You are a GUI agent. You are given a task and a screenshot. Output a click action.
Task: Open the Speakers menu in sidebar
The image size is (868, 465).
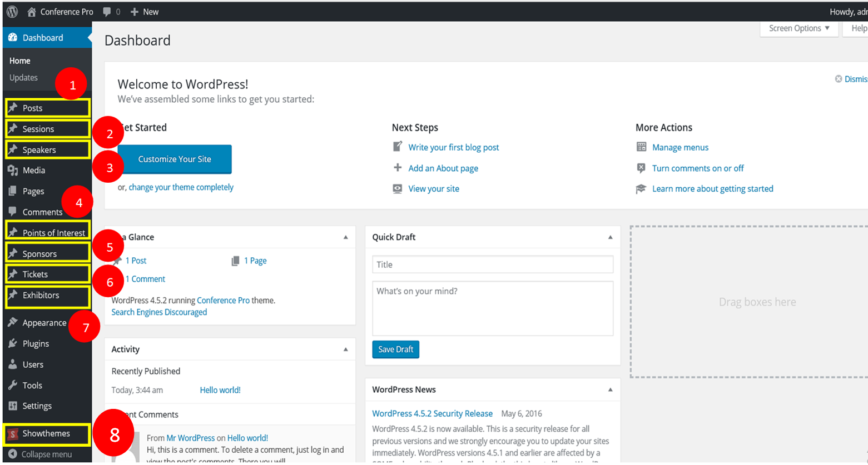pyautogui.click(x=47, y=149)
